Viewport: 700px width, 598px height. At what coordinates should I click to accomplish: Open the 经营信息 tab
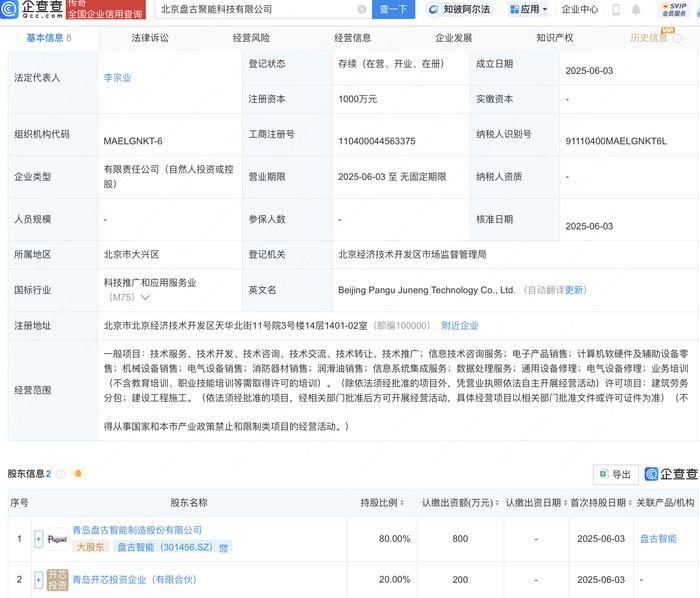pyautogui.click(x=353, y=38)
